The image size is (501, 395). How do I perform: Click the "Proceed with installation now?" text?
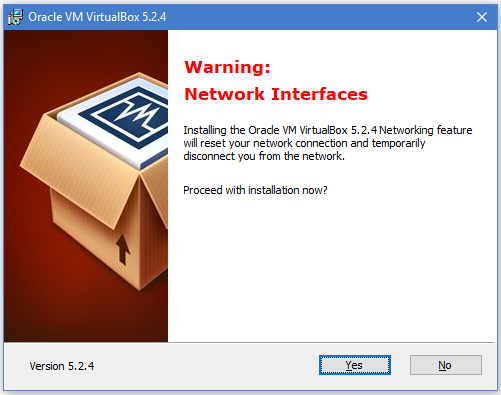tap(255, 190)
